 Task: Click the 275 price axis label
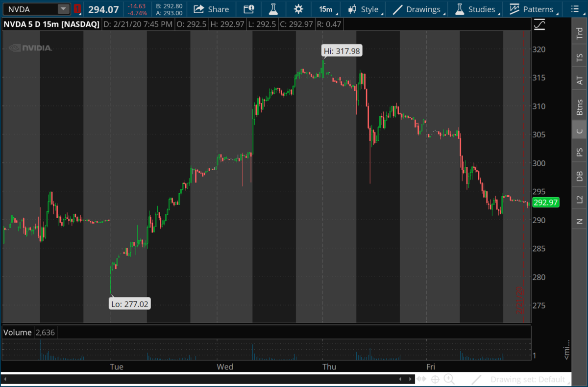(539, 305)
